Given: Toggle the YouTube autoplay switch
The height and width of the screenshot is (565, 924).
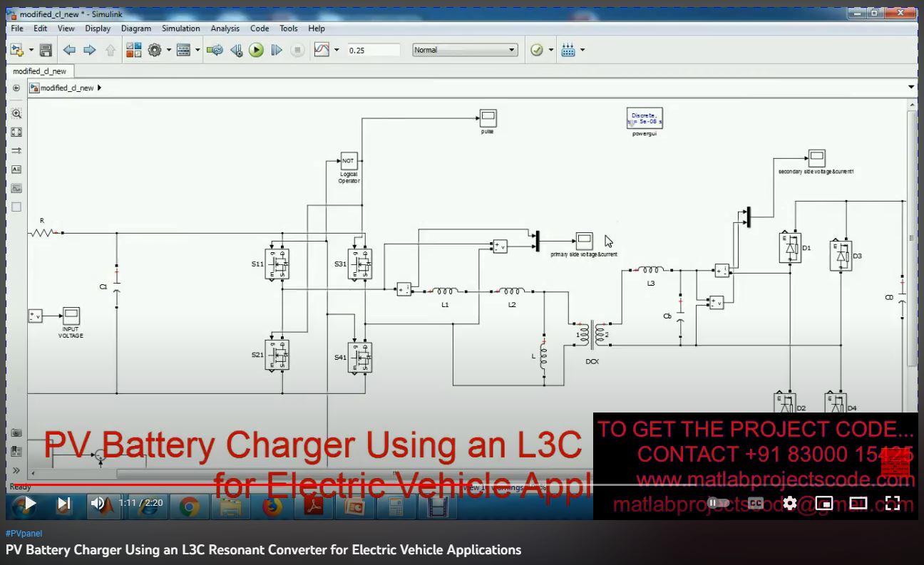Looking at the screenshot, I should coord(719,503).
